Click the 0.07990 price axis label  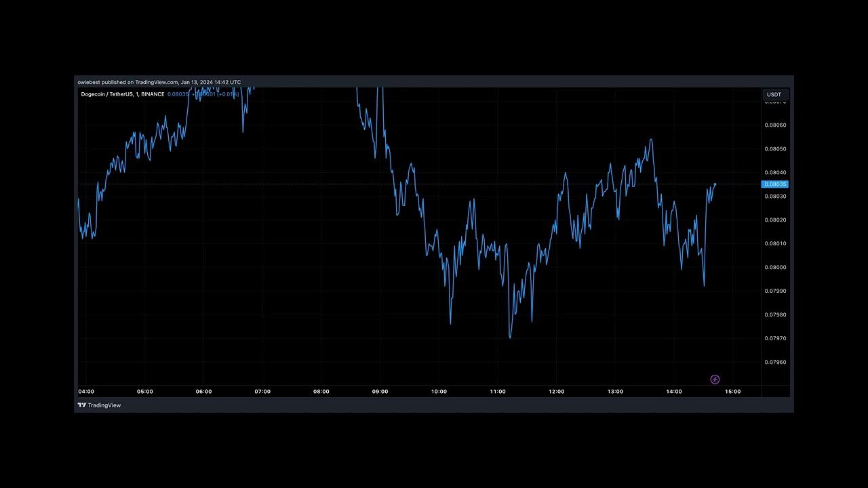pos(776,291)
